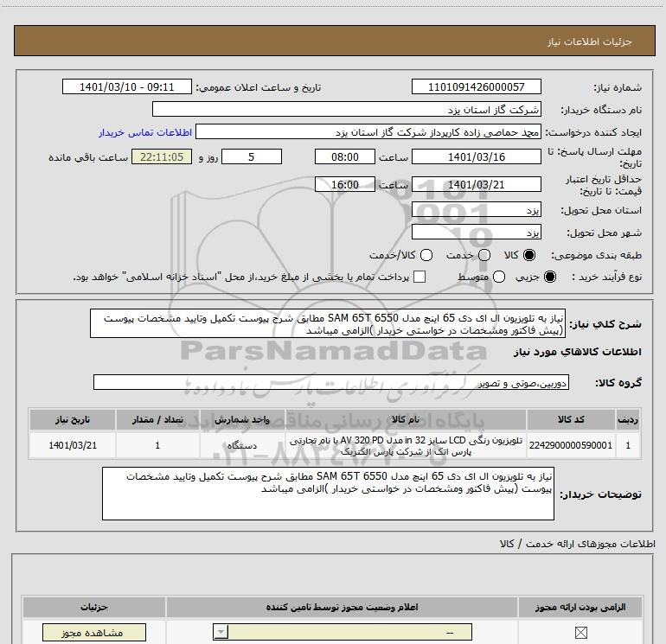The image size is (666, 644).
Task: Click the جزئیات اطلاعات نیاز page title
Action: [589, 41]
